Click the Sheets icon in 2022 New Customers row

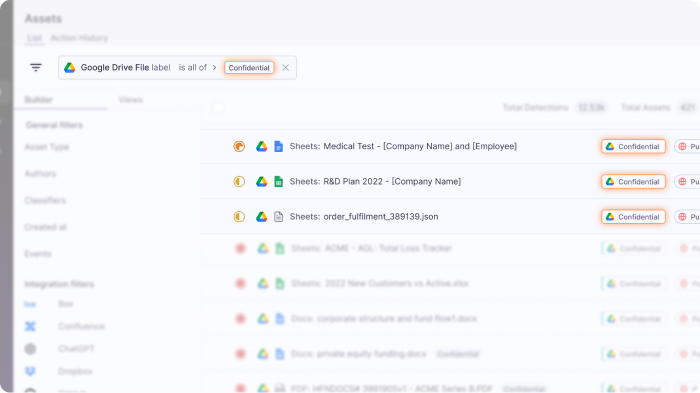(280, 284)
